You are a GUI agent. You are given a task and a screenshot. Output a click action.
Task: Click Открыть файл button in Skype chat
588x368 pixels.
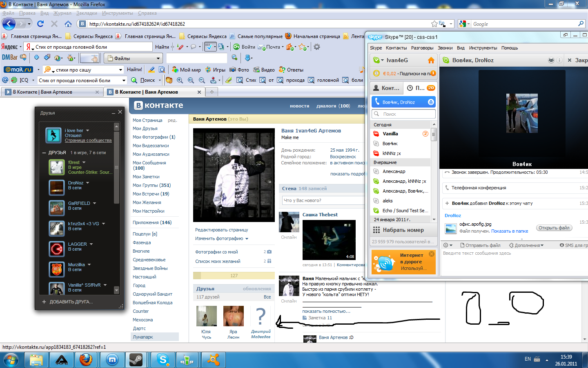[x=554, y=228]
